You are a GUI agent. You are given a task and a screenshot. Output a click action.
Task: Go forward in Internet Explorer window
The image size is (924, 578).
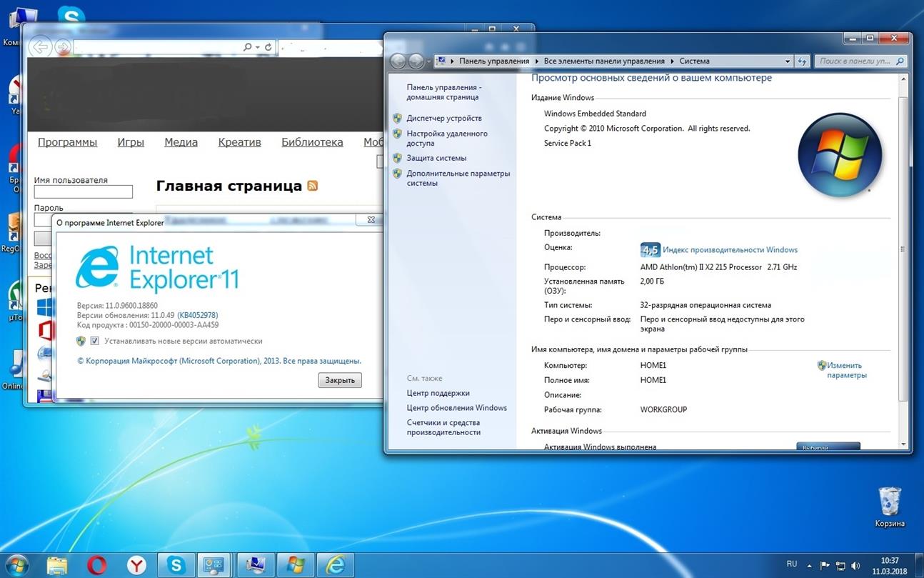click(x=63, y=48)
